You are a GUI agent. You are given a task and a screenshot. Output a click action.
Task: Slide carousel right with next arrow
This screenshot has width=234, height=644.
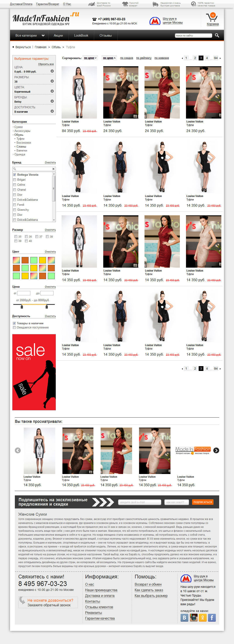(x=216, y=450)
